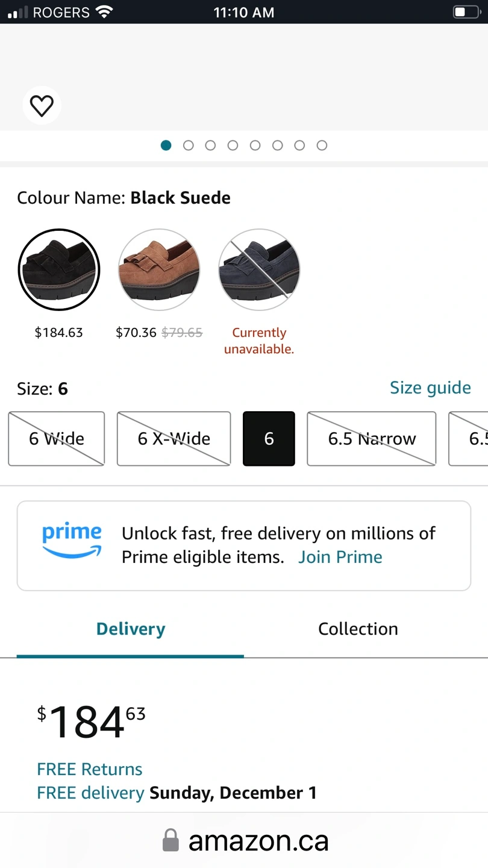Screen dimensions: 488x868
Task: Select the size 6 X-Wide option
Action: [x=174, y=439]
